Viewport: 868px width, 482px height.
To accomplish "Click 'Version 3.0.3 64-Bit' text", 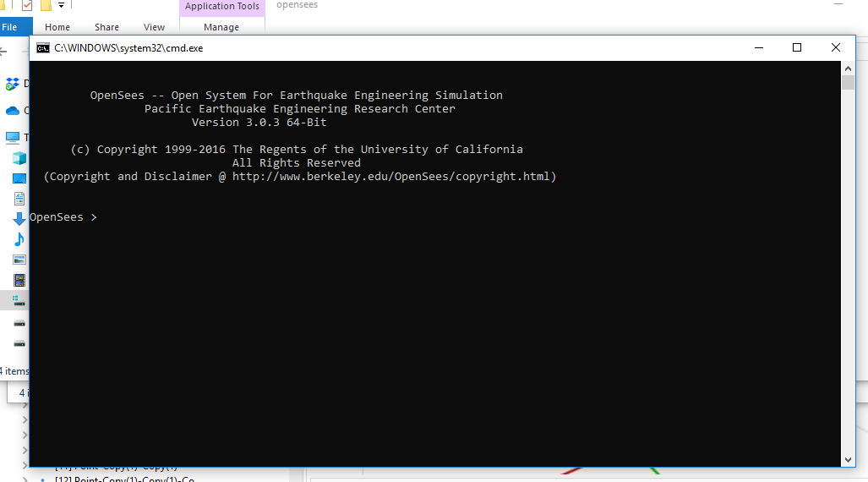I will [x=259, y=122].
